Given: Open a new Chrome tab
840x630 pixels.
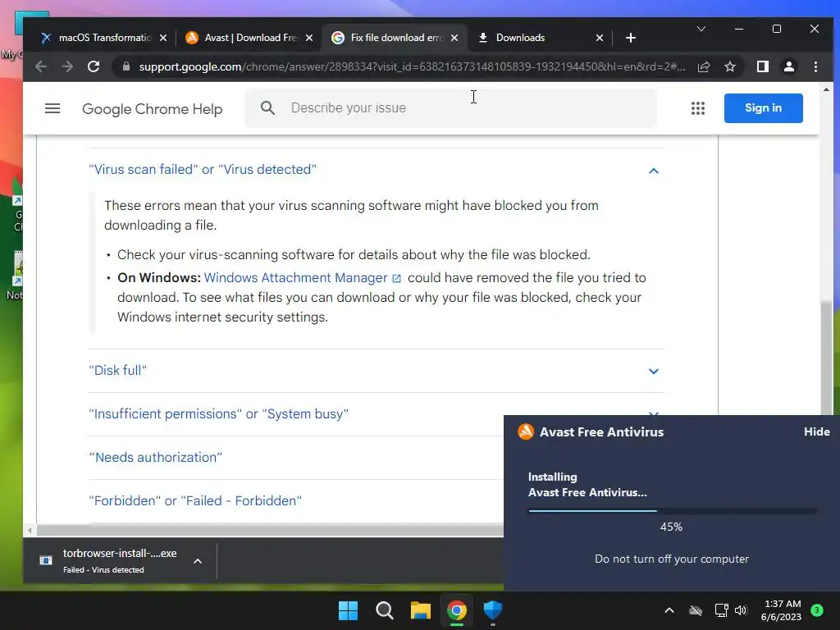Looking at the screenshot, I should (631, 38).
